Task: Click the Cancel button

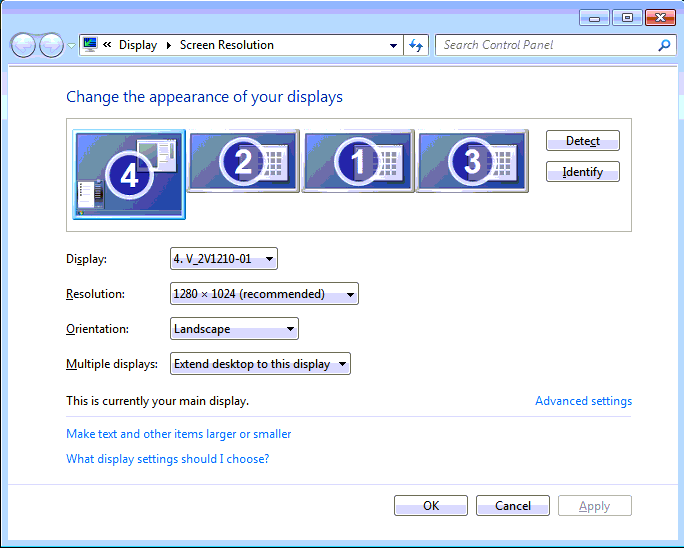Action: pos(513,505)
